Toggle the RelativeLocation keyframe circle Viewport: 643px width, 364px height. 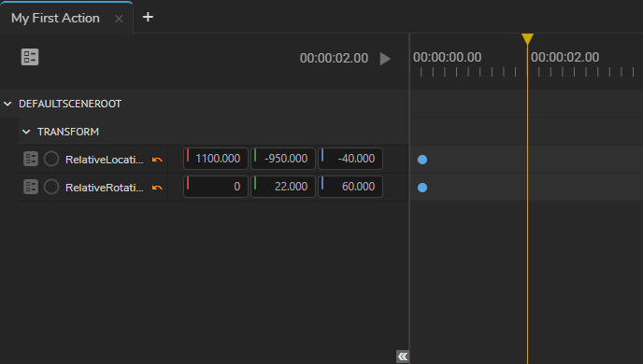[x=51, y=159]
